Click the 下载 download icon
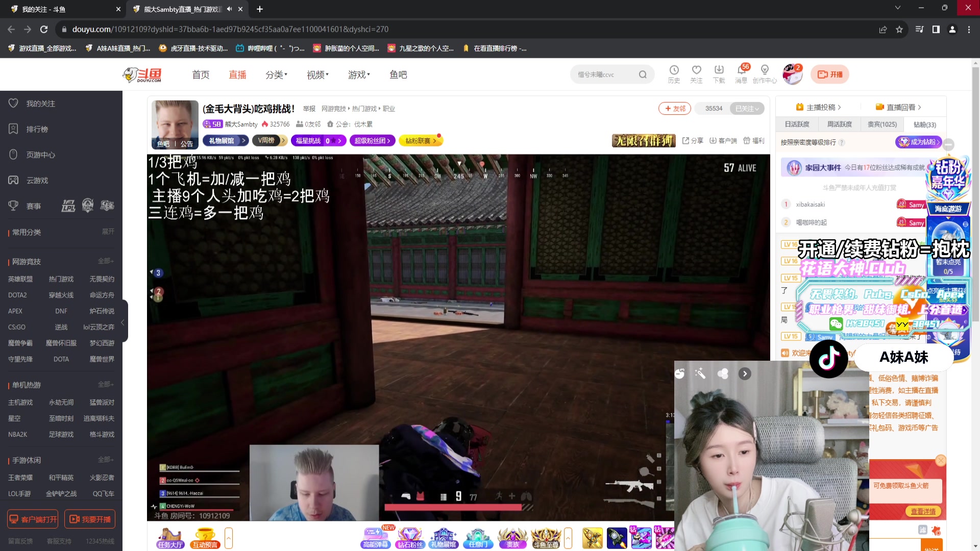Viewport: 980px width, 551px height. click(719, 74)
